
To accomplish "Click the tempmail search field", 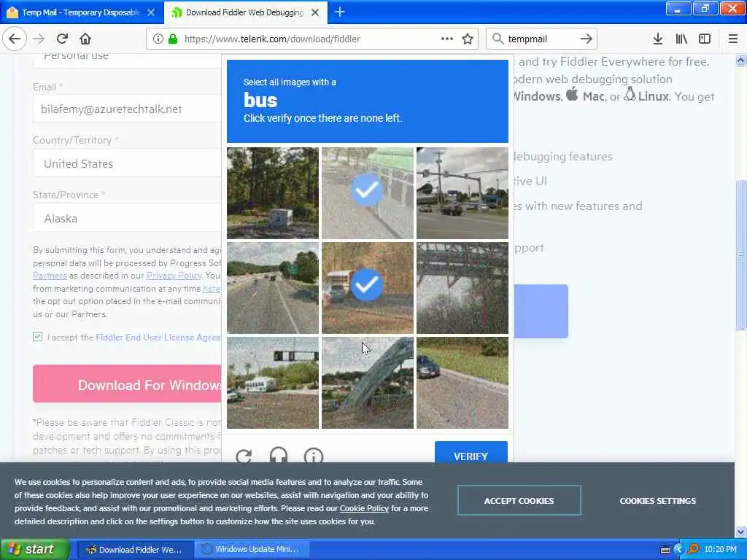I will (541, 39).
